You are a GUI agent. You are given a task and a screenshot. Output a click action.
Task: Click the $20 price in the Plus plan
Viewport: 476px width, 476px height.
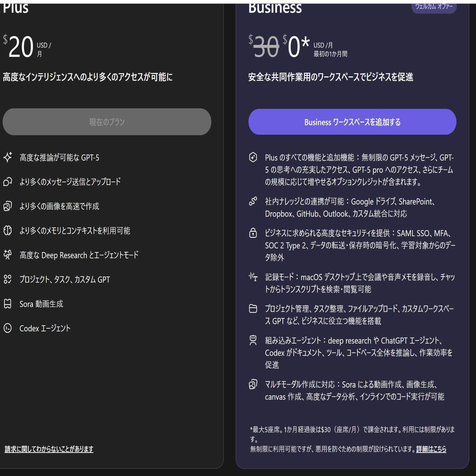point(18,47)
